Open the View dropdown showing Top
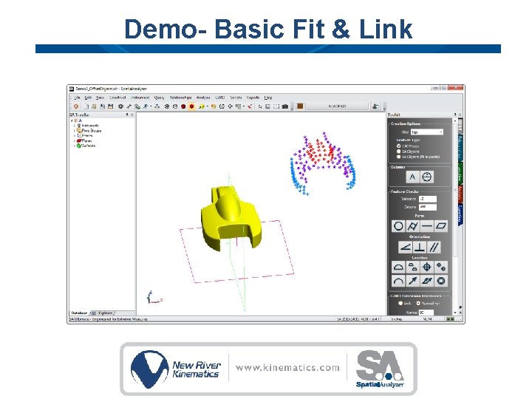The image size is (532, 399). pyautogui.click(x=427, y=132)
